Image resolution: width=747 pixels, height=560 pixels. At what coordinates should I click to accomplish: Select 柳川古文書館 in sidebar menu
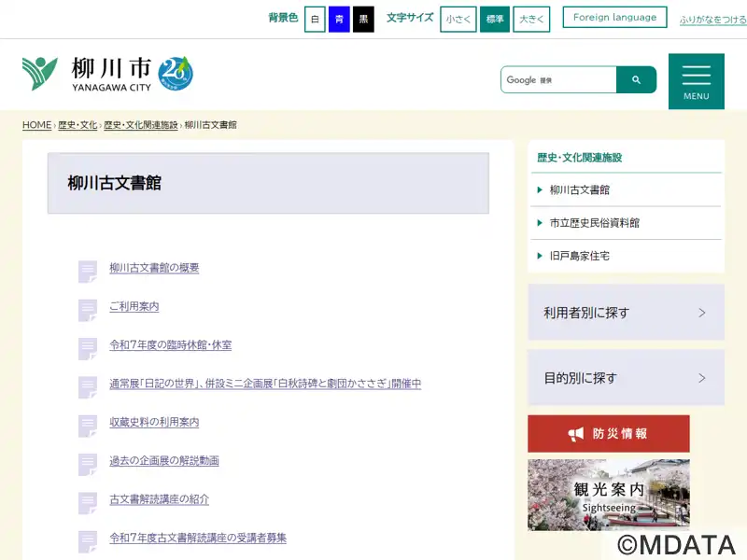click(x=579, y=190)
